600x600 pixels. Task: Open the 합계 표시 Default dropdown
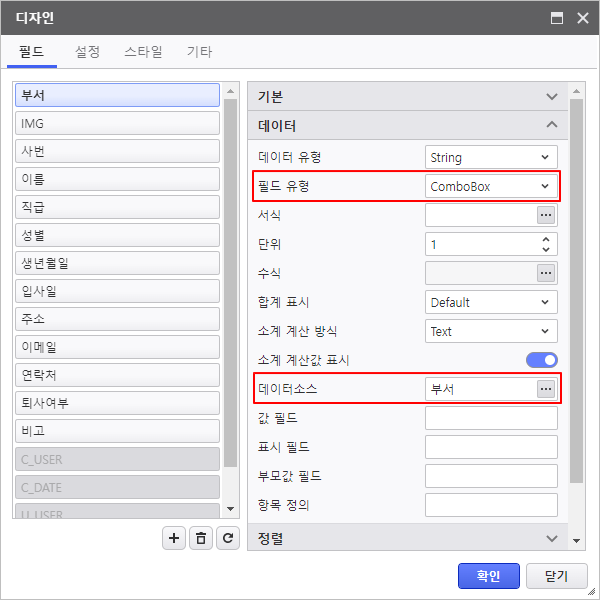491,302
